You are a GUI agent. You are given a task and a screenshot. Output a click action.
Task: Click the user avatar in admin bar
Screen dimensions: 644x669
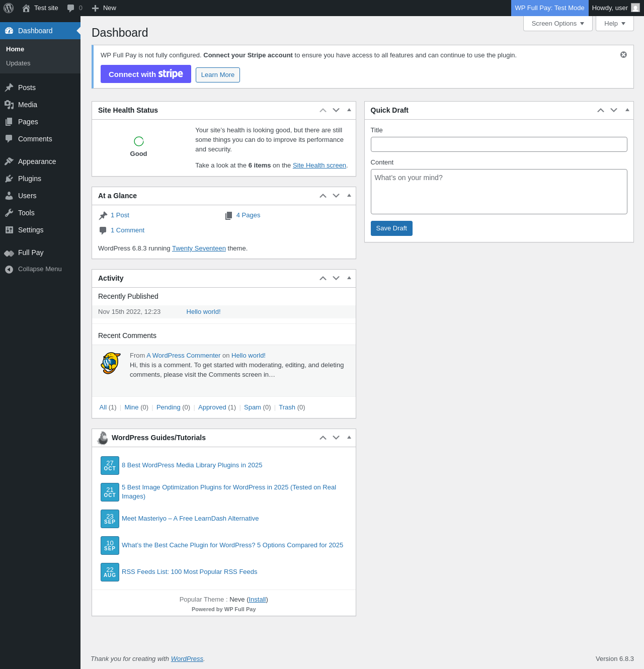point(635,8)
